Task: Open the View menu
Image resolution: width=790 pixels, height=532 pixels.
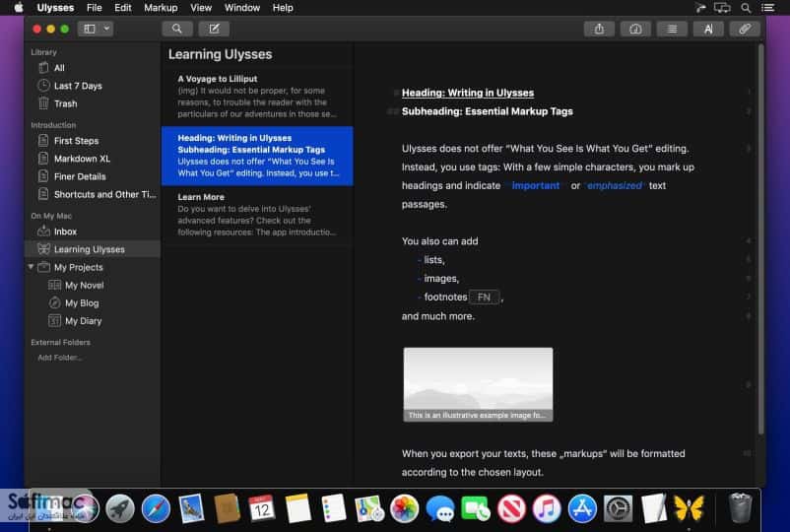Action: [x=201, y=8]
